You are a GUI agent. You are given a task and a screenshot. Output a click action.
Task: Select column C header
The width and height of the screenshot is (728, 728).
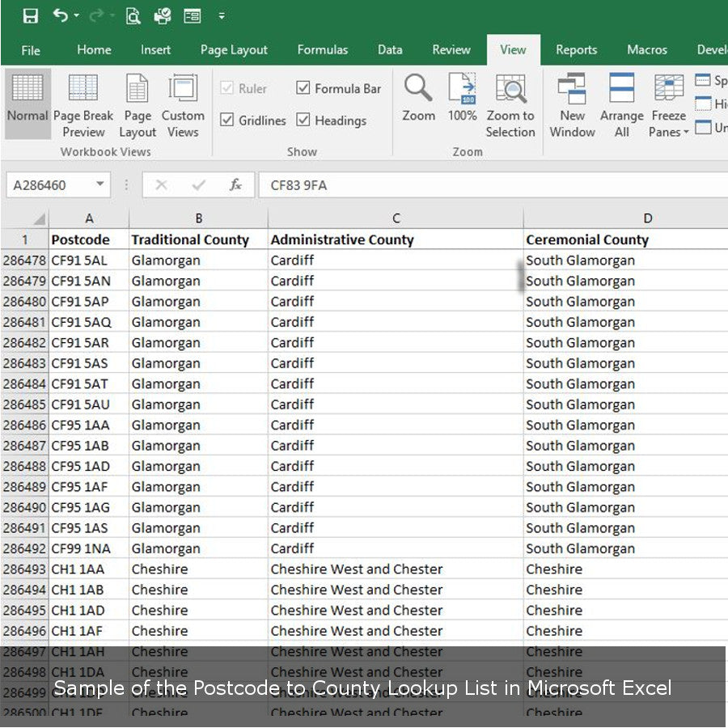point(396,218)
